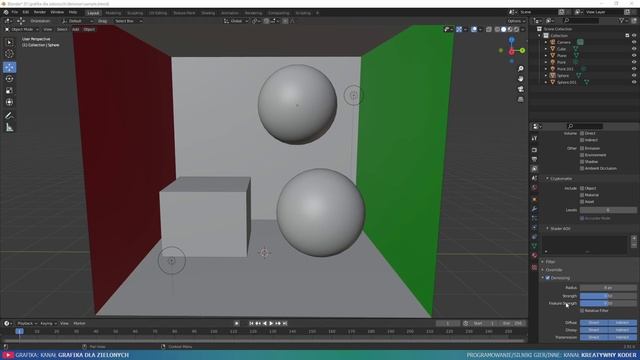Image resolution: width=640 pixels, height=360 pixels.
Task: Select the Scale tool
Action: (x=9, y=91)
